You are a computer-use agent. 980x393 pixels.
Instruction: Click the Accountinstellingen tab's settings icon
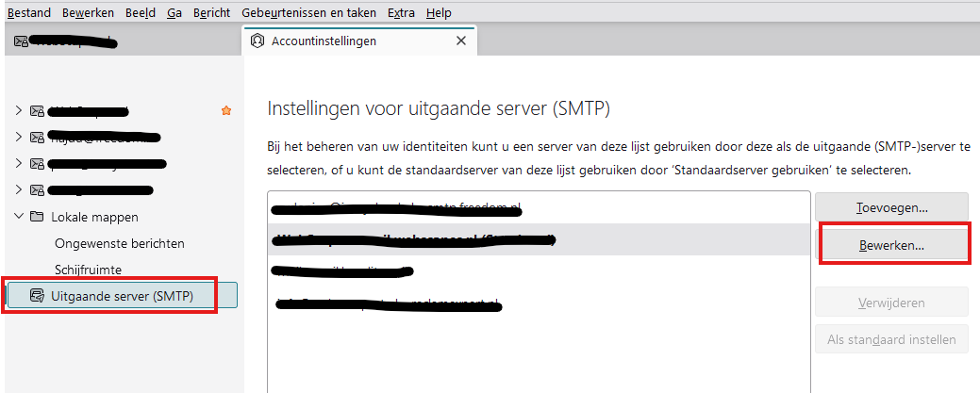(x=257, y=41)
